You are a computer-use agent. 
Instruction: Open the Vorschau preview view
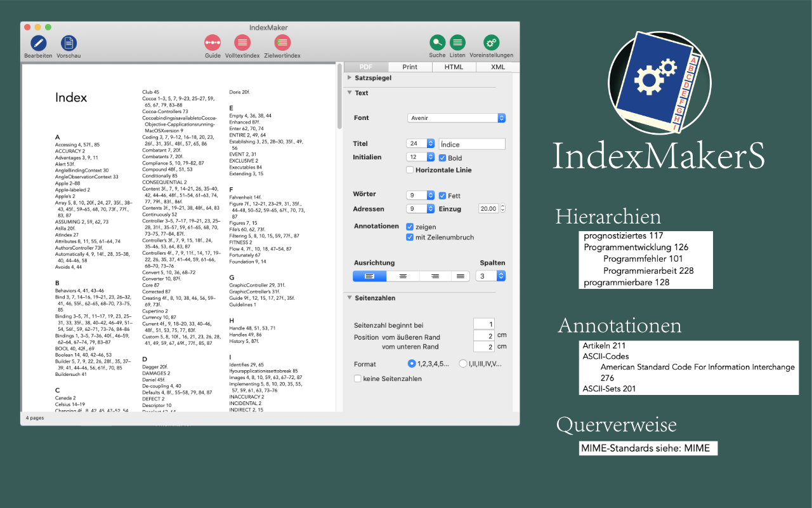tap(69, 43)
